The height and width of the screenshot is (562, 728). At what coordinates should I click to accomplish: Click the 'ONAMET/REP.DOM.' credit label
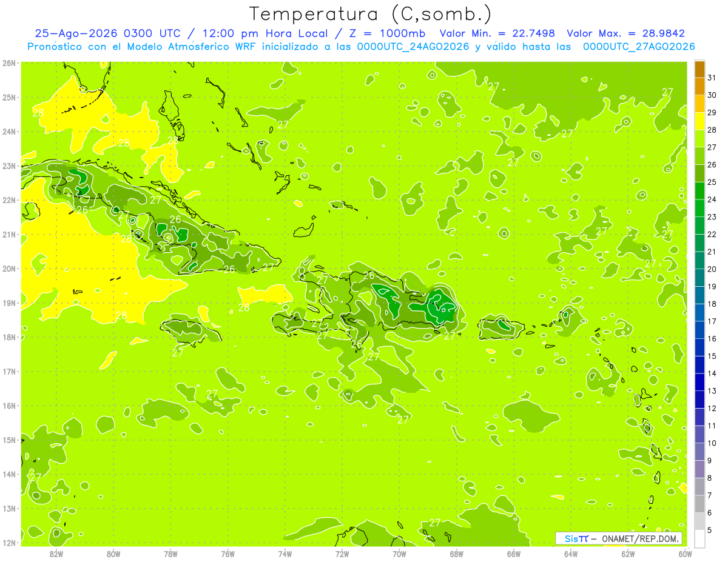pyautogui.click(x=641, y=538)
